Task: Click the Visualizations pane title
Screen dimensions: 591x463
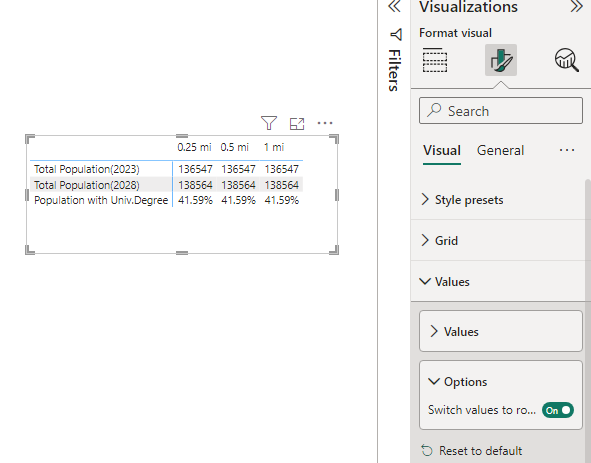Action: 469,7
